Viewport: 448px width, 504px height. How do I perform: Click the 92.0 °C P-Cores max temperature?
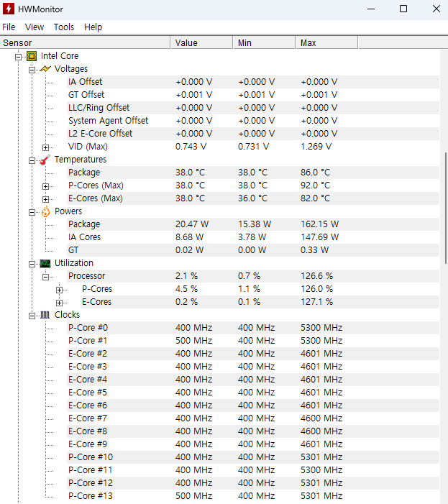click(315, 185)
